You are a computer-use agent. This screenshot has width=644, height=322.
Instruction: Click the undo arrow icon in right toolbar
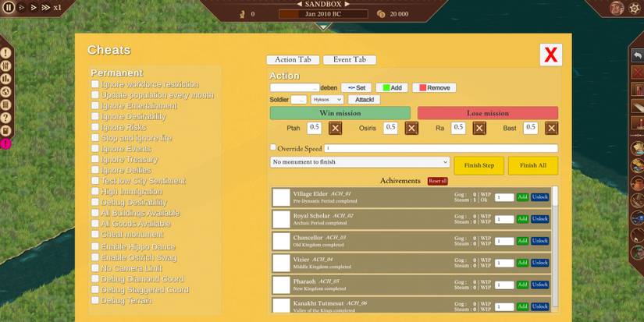[638, 55]
